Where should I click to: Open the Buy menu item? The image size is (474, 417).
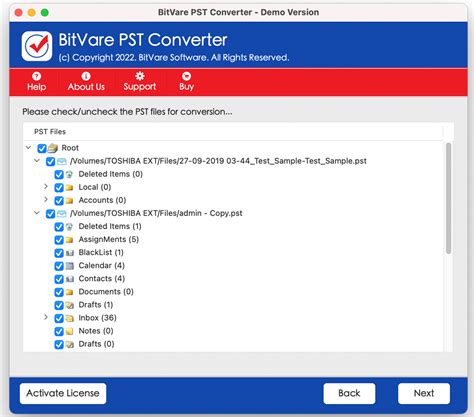(x=186, y=81)
